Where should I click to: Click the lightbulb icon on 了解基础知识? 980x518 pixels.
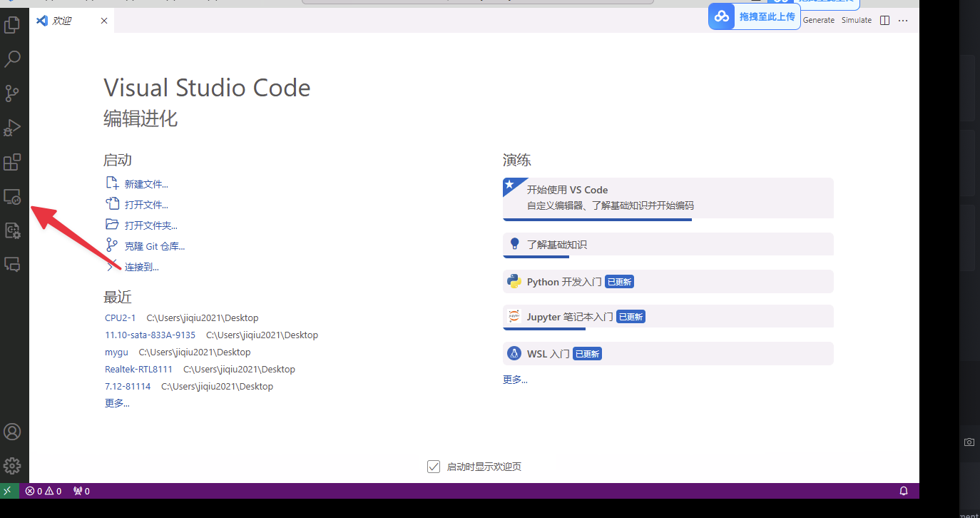pos(515,244)
